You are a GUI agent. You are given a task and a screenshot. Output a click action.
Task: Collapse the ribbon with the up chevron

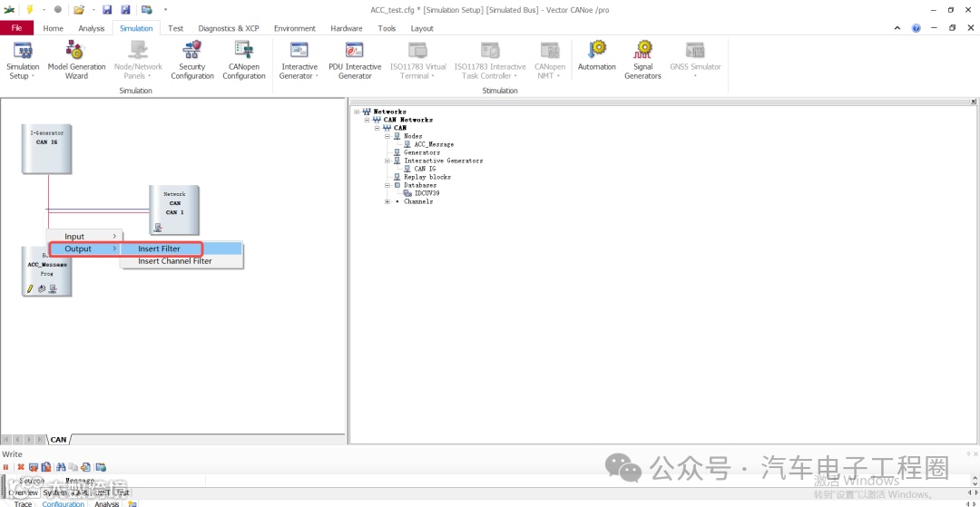(897, 28)
